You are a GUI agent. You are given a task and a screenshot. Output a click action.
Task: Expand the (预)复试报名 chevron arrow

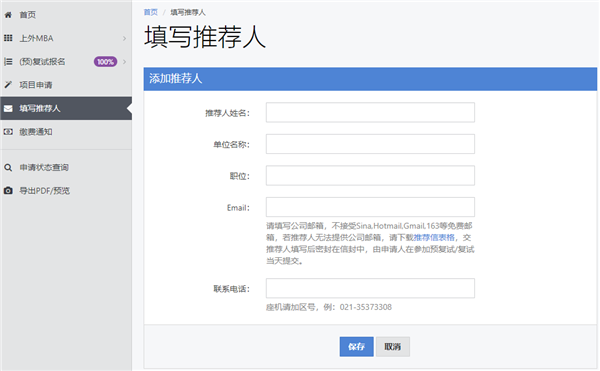point(124,62)
